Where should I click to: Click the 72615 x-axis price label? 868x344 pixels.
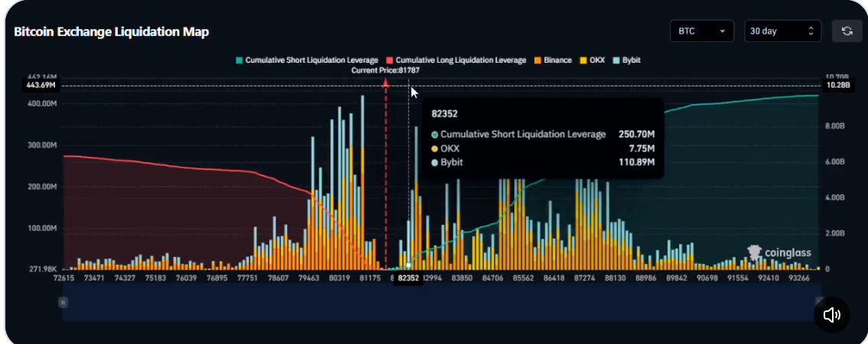(x=64, y=278)
